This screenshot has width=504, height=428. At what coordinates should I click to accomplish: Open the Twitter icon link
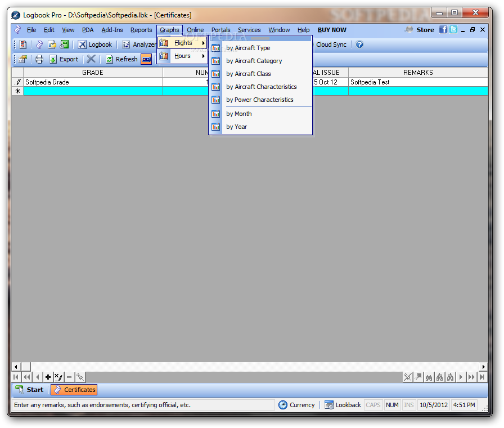pos(453,30)
